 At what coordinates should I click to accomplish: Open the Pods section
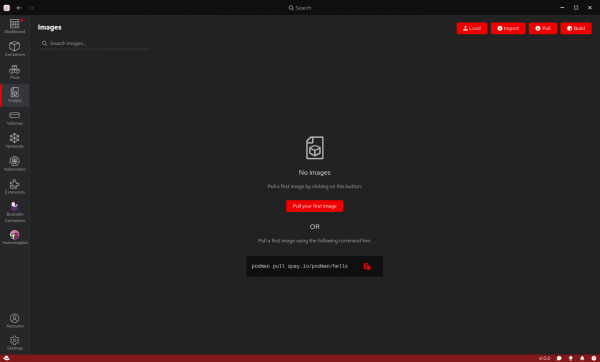coord(15,72)
